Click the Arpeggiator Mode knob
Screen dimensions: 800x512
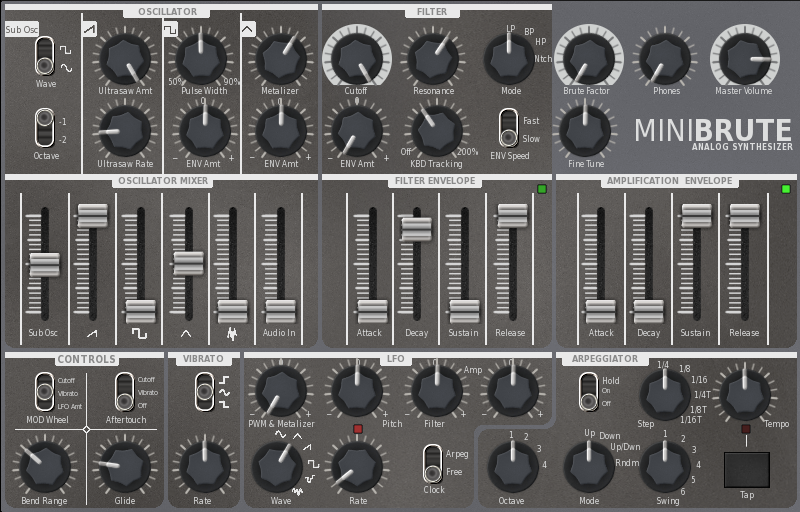(x=589, y=467)
